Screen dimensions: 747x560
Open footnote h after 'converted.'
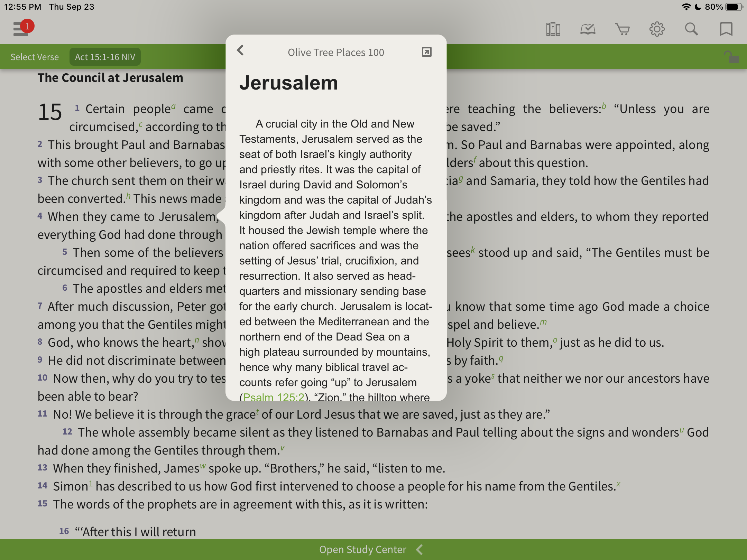coord(128,196)
